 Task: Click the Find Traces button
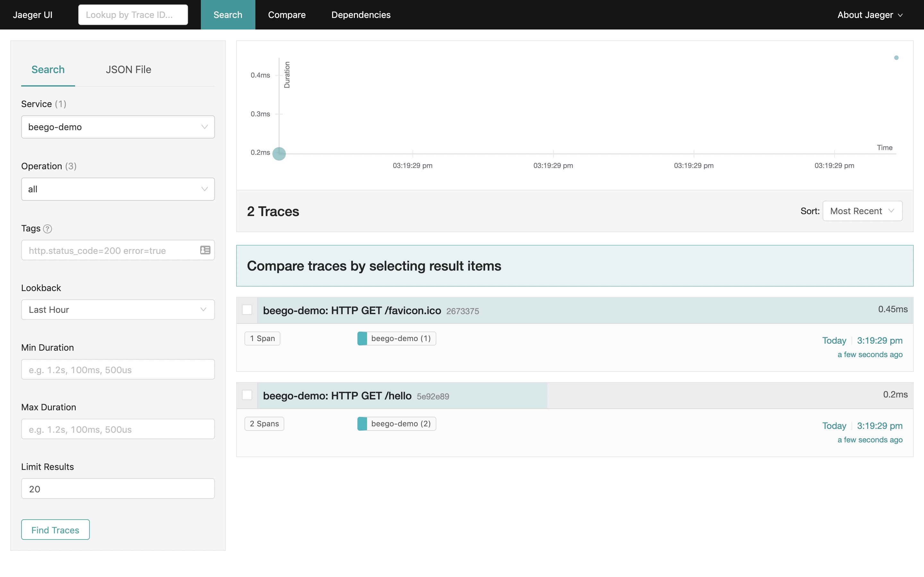(x=56, y=530)
